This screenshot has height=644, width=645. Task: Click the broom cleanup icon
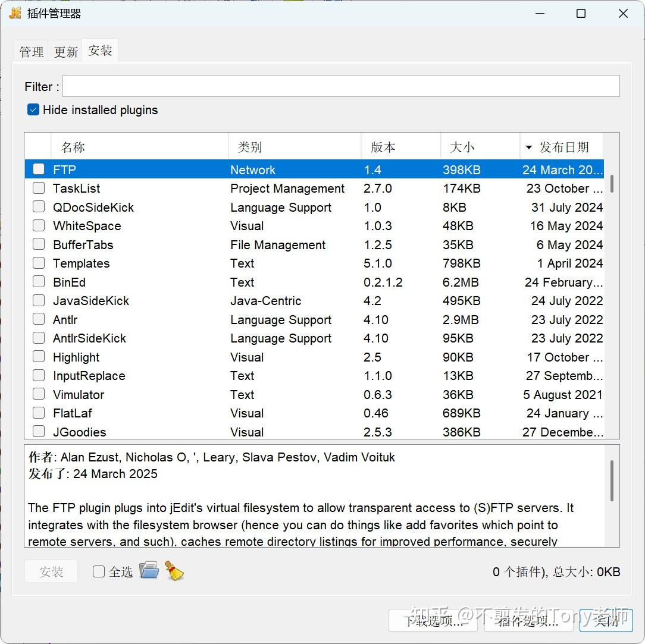coord(174,571)
